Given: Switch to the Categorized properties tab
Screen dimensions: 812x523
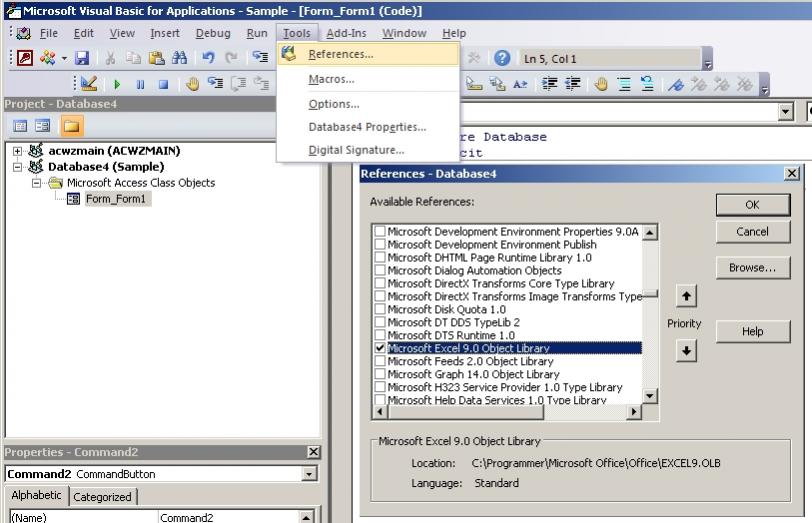Looking at the screenshot, I should (103, 497).
